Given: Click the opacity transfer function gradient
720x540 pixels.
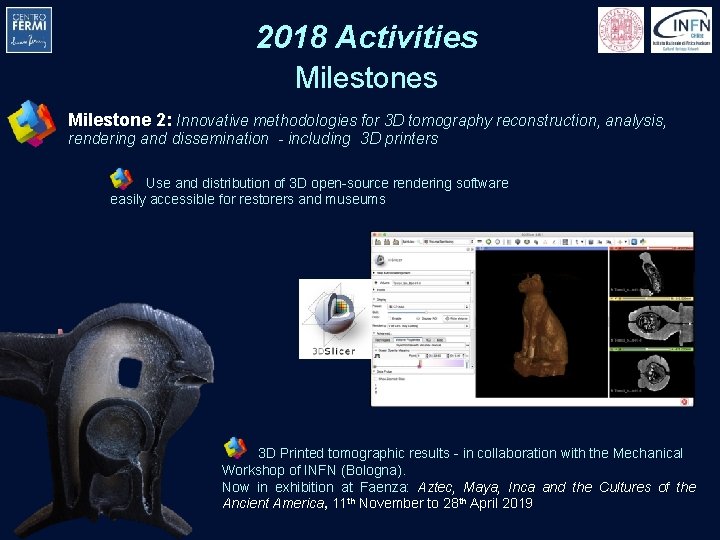Looking at the screenshot, I should [x=441, y=363].
